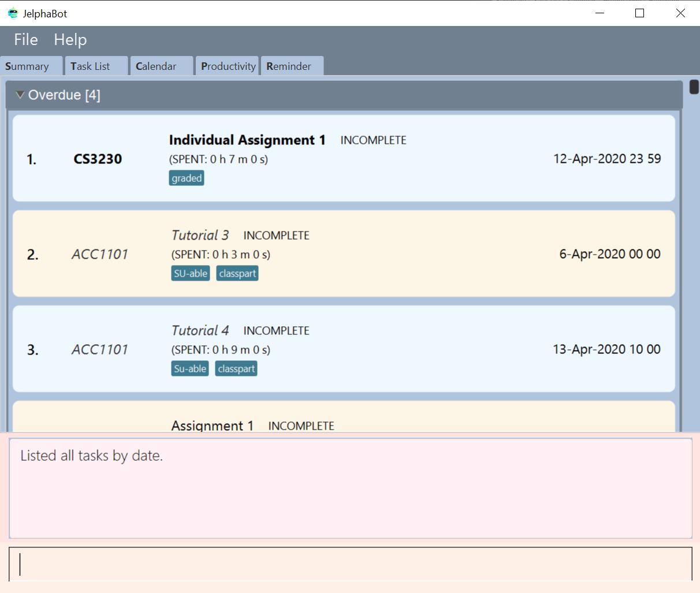Screen dimensions: 700x593
Task: Click the due date 6-Apr-2020 00 00
Action: point(610,254)
